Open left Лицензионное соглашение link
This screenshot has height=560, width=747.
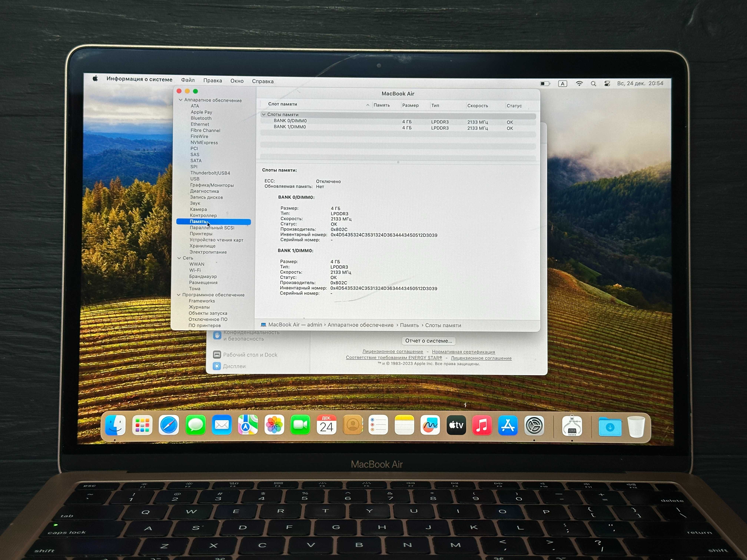(x=392, y=352)
